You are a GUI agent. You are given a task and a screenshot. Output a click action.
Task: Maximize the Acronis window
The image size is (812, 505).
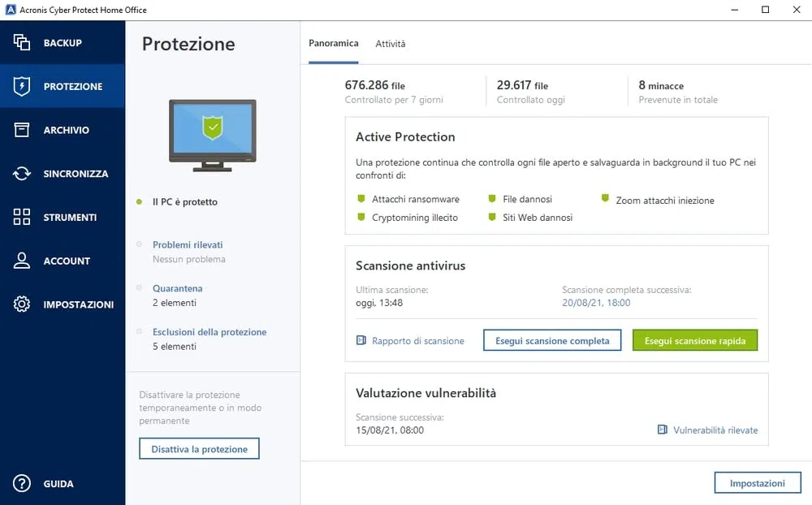pos(766,9)
